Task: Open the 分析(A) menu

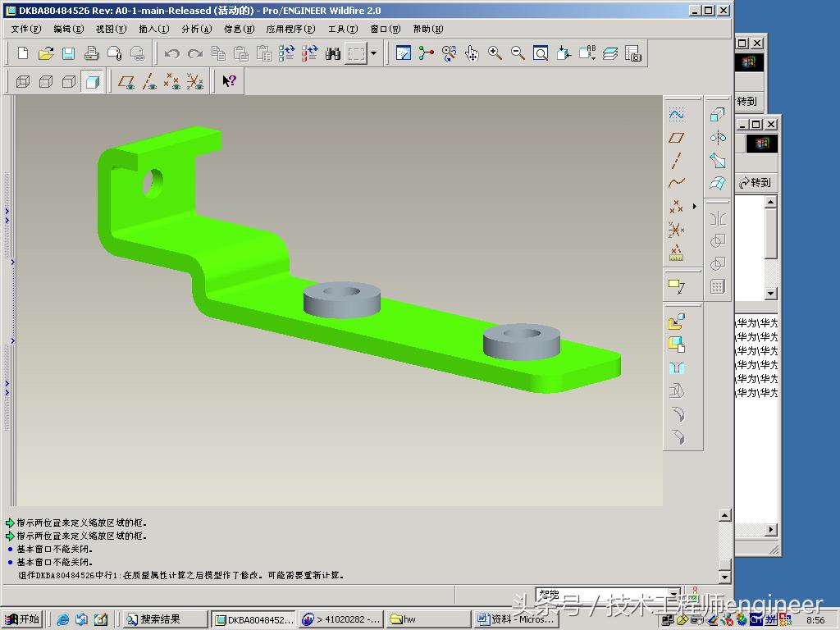Action: [x=197, y=29]
